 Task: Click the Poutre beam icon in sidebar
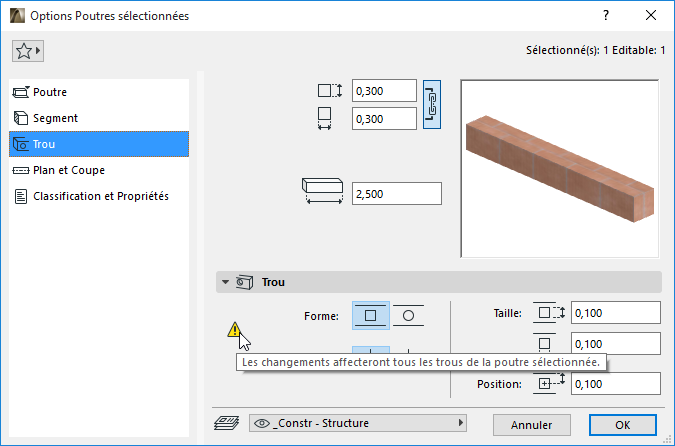[x=21, y=92]
